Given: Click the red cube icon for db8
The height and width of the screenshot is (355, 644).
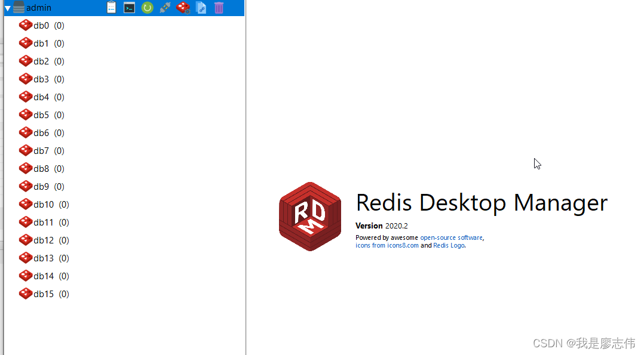Looking at the screenshot, I should 26,168.
